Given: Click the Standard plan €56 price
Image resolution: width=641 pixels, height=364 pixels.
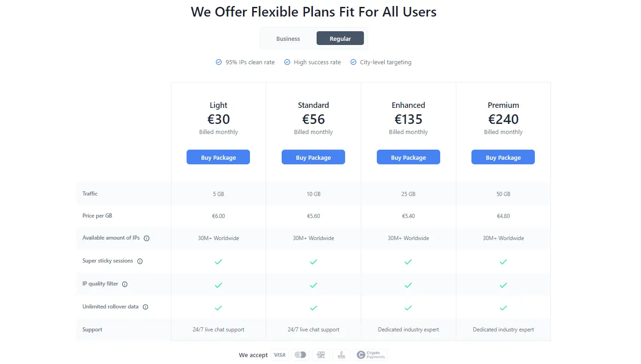Looking at the screenshot, I should pos(313,119).
